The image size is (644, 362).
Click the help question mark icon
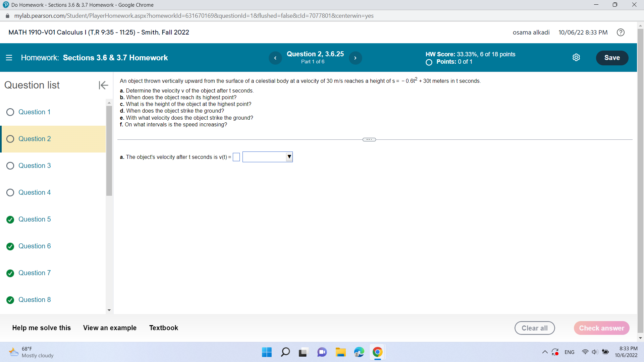tap(621, 32)
